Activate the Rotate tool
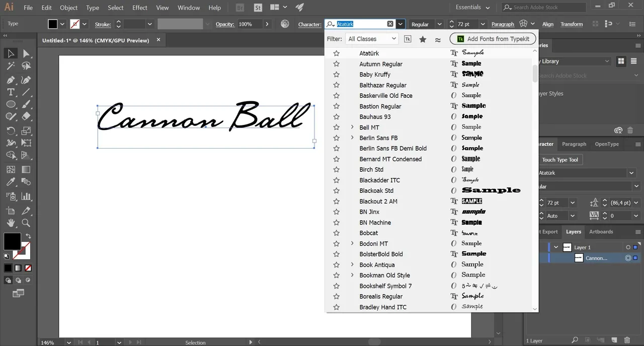Image resolution: width=644 pixels, height=346 pixels. point(11,131)
